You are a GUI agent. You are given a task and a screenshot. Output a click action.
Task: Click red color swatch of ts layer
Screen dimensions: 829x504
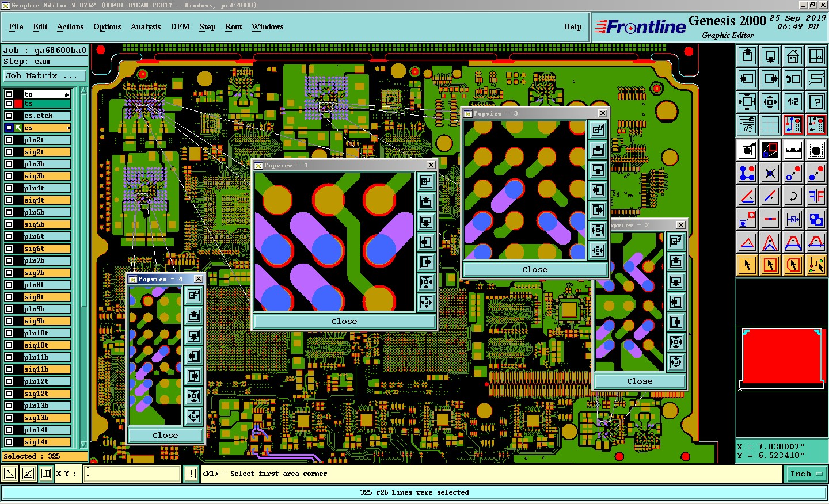tap(18, 104)
